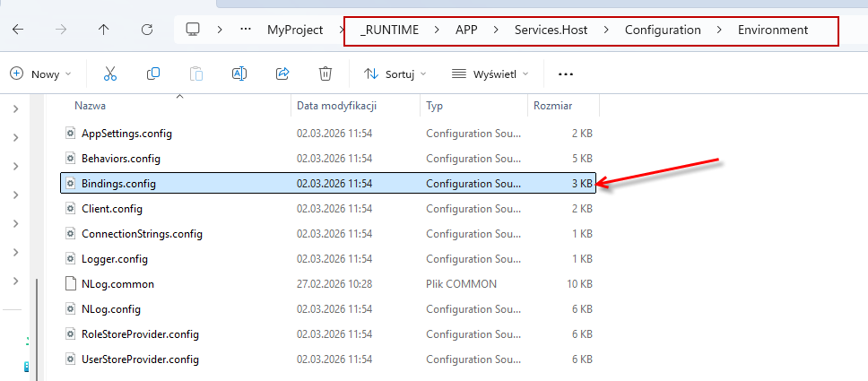Open the See more options menu
Viewport: 868px width, 381px height.
565,74
